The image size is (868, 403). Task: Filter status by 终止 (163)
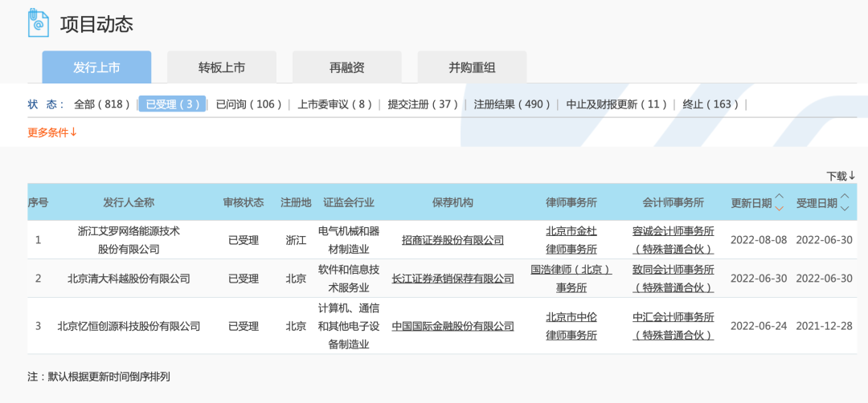[710, 104]
